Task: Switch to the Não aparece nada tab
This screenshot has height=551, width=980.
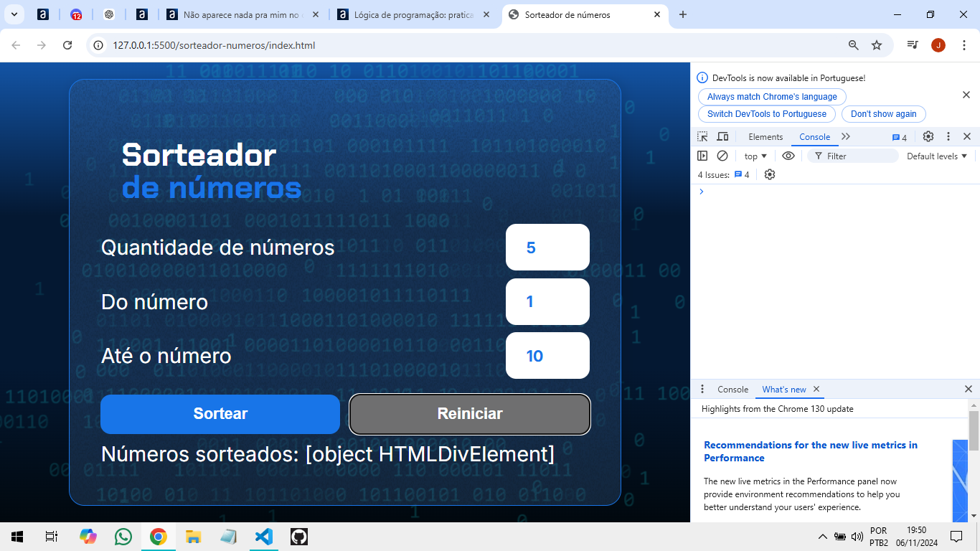Action: click(x=242, y=14)
